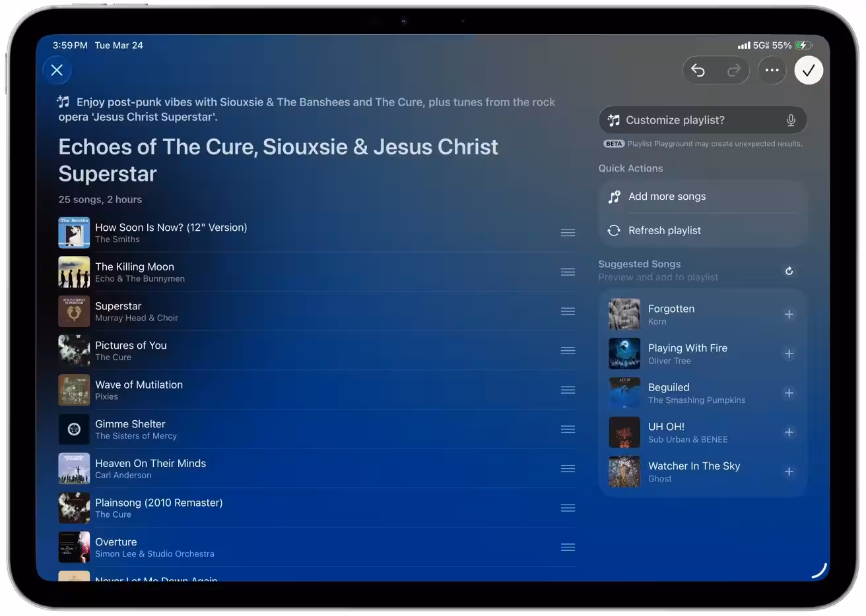This screenshot has height=616, width=866.
Task: Tap the Refresh playlist circular-arrow icon
Action: (x=614, y=230)
